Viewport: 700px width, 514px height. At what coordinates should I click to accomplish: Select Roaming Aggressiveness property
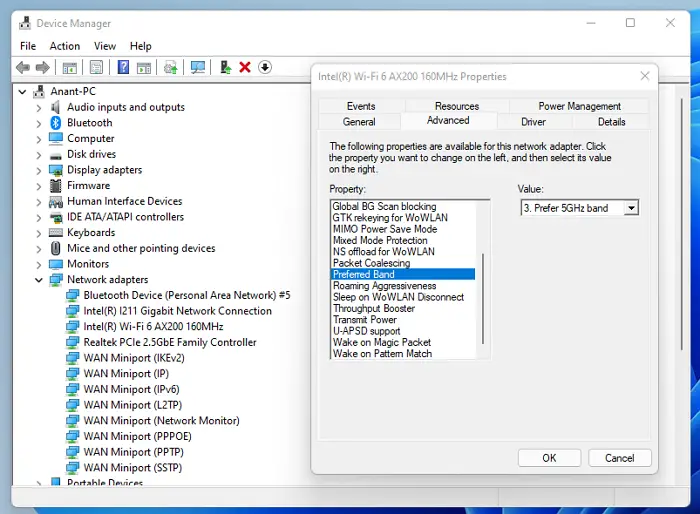point(384,285)
